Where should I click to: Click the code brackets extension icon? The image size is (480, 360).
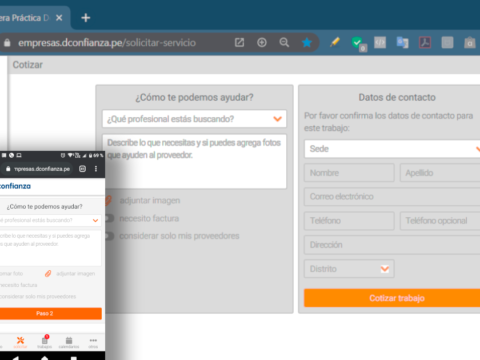380,42
